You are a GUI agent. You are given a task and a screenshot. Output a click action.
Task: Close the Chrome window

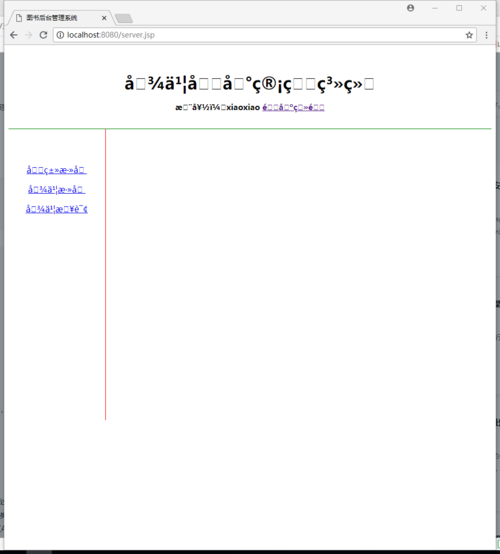coord(483,8)
